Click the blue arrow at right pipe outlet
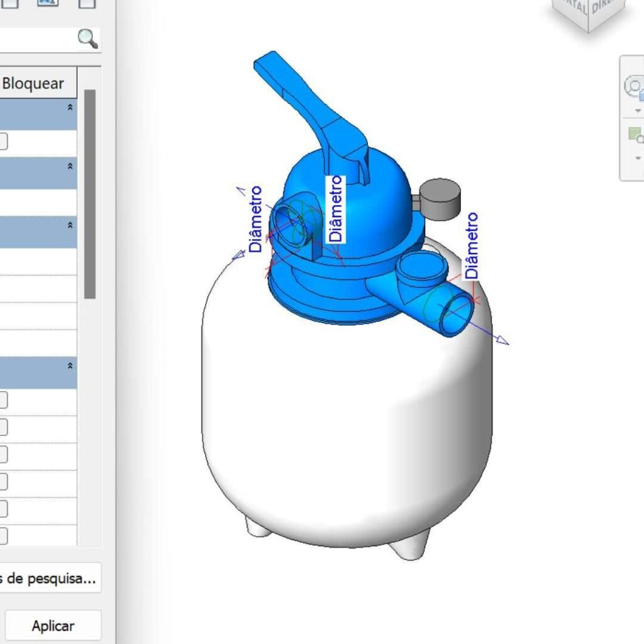 click(x=501, y=340)
